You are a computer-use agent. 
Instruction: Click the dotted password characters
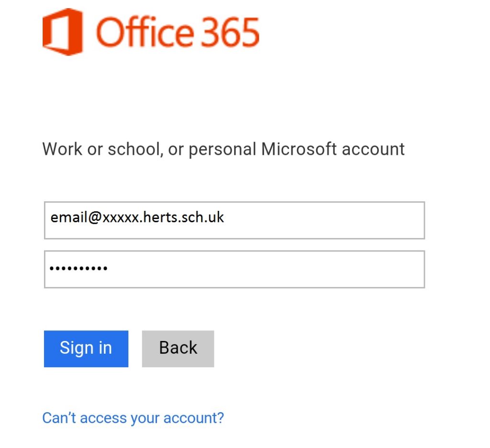click(x=78, y=269)
